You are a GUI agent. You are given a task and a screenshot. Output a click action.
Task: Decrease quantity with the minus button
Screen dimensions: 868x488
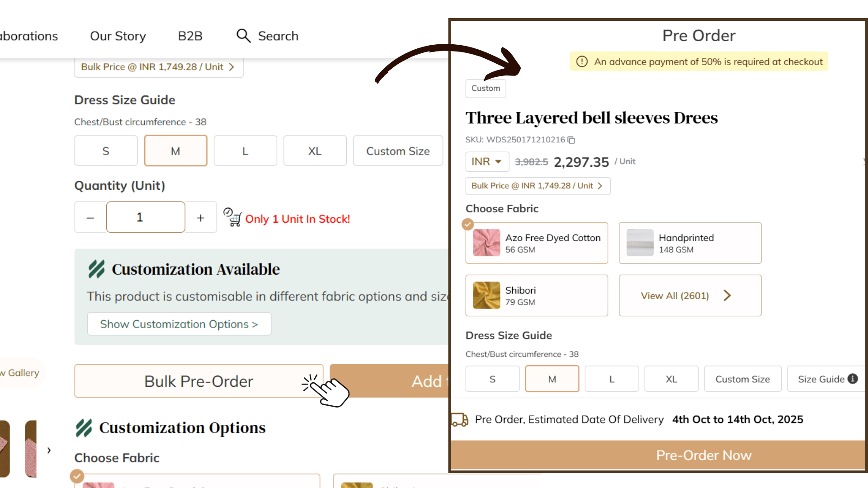(90, 218)
